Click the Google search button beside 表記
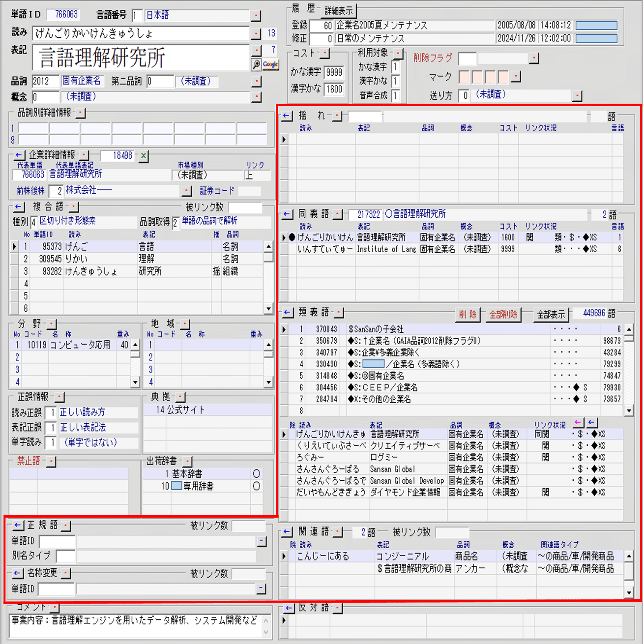The image size is (644, 644). pyautogui.click(x=271, y=64)
